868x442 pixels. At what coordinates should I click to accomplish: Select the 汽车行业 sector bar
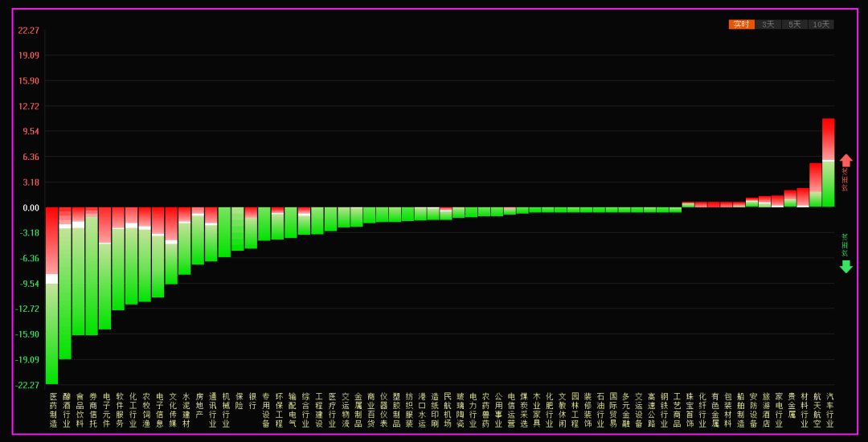tap(828, 162)
